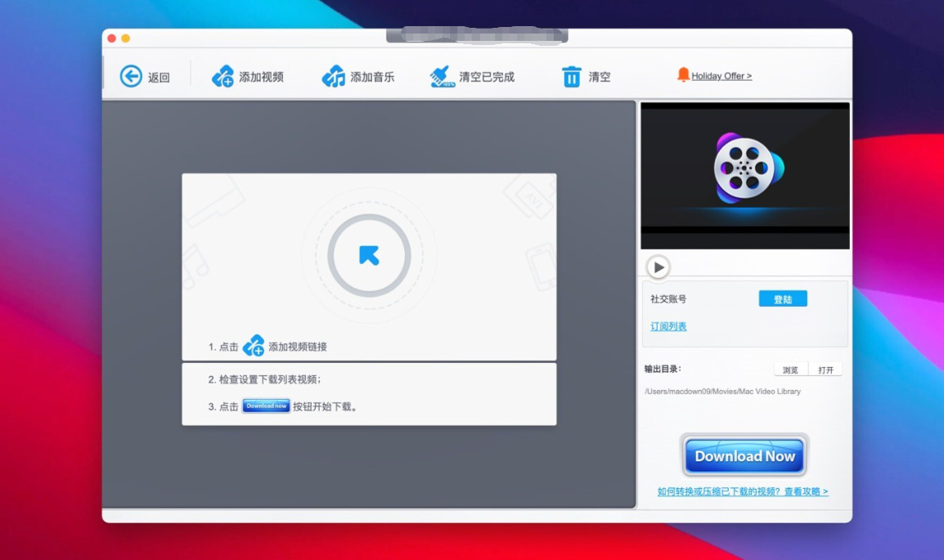944x560 pixels.
Task: Click the clear completed broom icon
Action: 443,76
